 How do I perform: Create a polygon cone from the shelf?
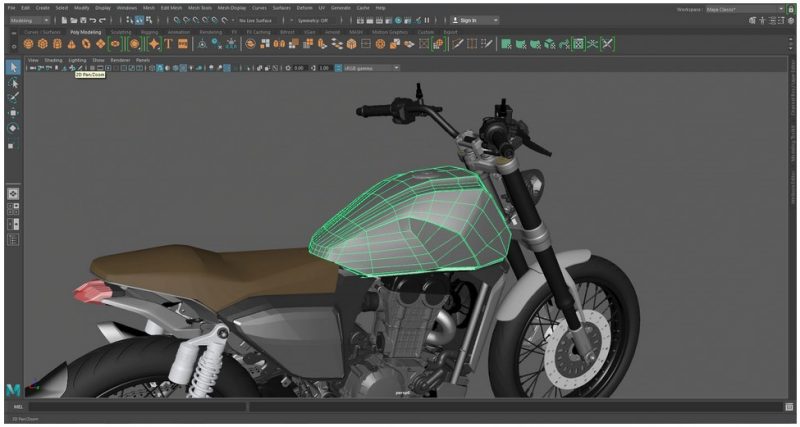tap(72, 44)
